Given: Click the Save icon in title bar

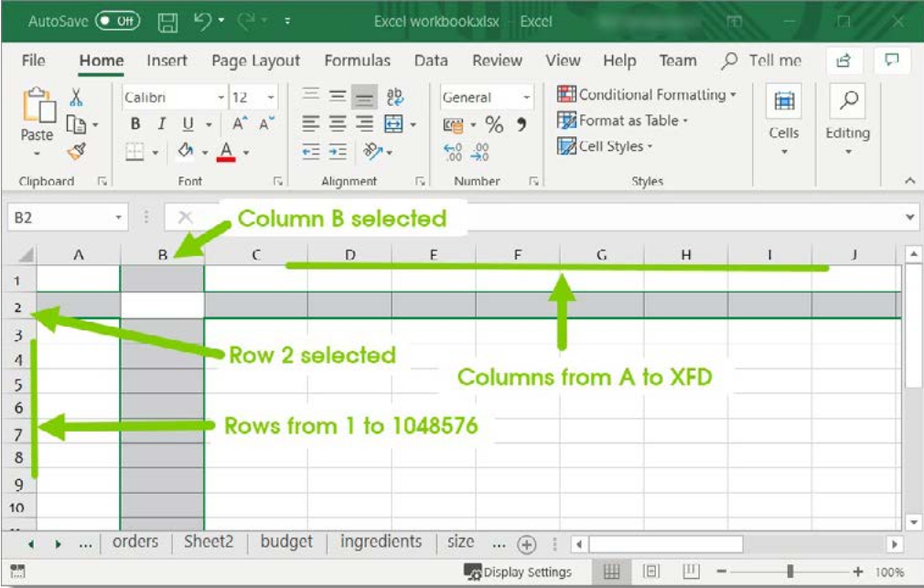Looking at the screenshot, I should pyautogui.click(x=168, y=22).
